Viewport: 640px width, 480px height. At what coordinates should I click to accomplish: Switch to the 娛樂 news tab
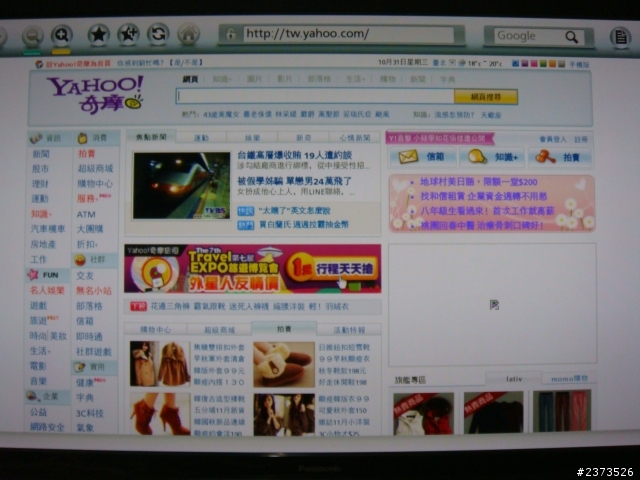point(252,138)
